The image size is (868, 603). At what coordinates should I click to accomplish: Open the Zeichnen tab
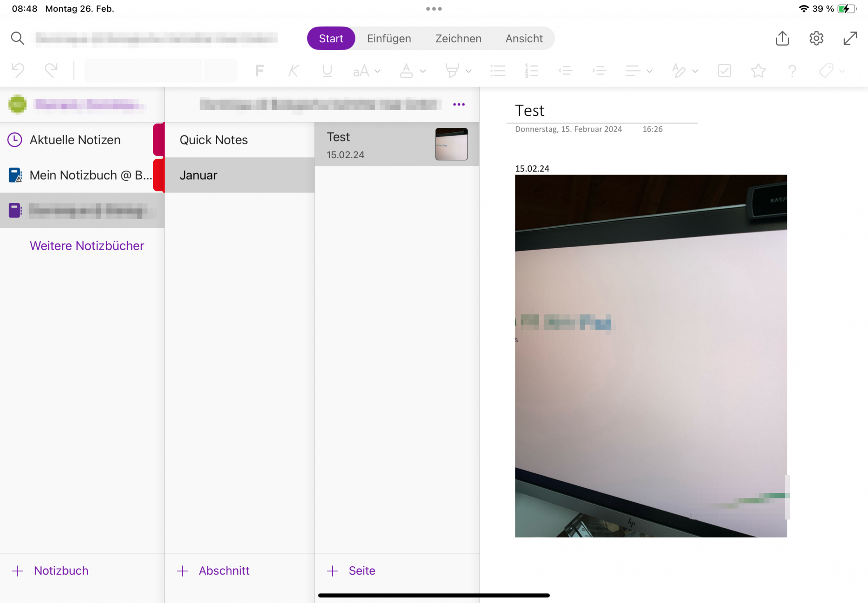pyautogui.click(x=458, y=38)
